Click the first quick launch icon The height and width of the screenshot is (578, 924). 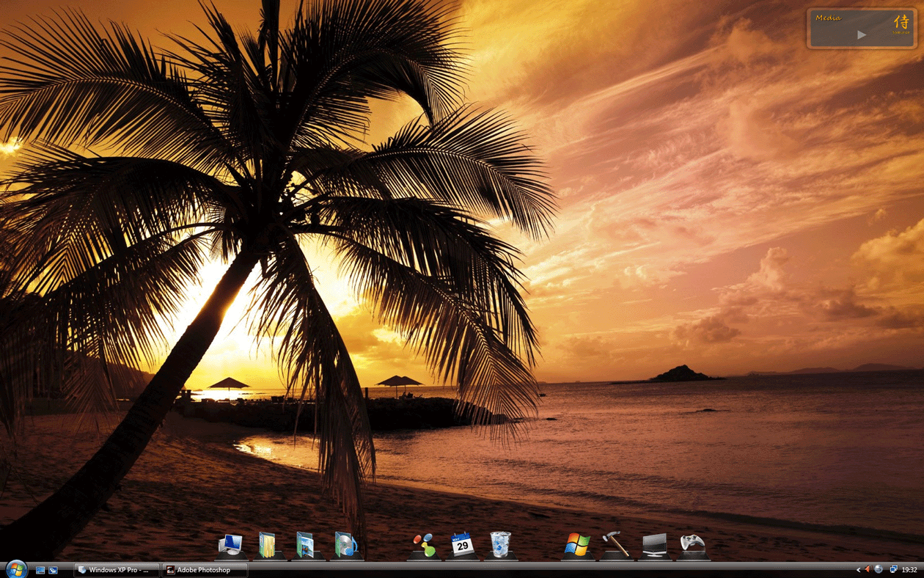[40, 570]
